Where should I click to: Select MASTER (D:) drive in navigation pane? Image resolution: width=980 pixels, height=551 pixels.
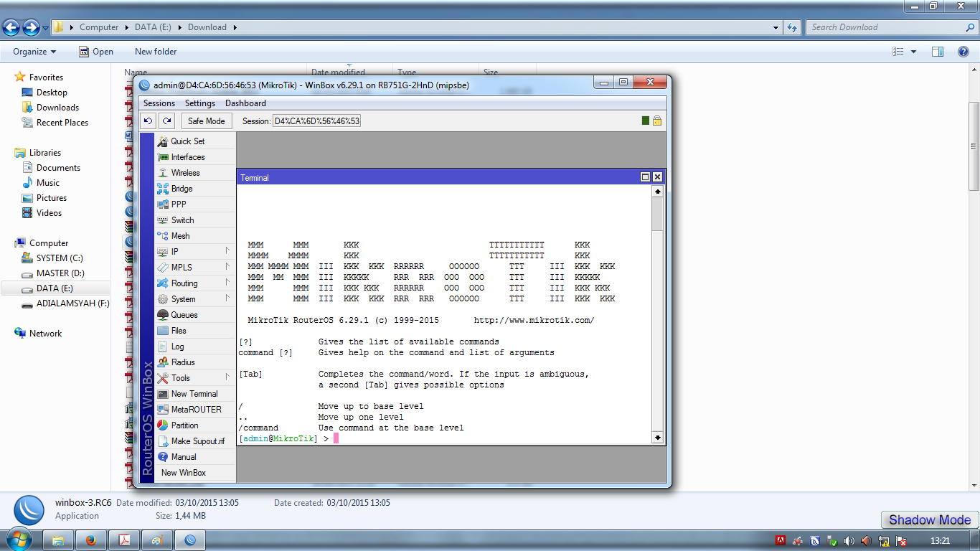[60, 273]
